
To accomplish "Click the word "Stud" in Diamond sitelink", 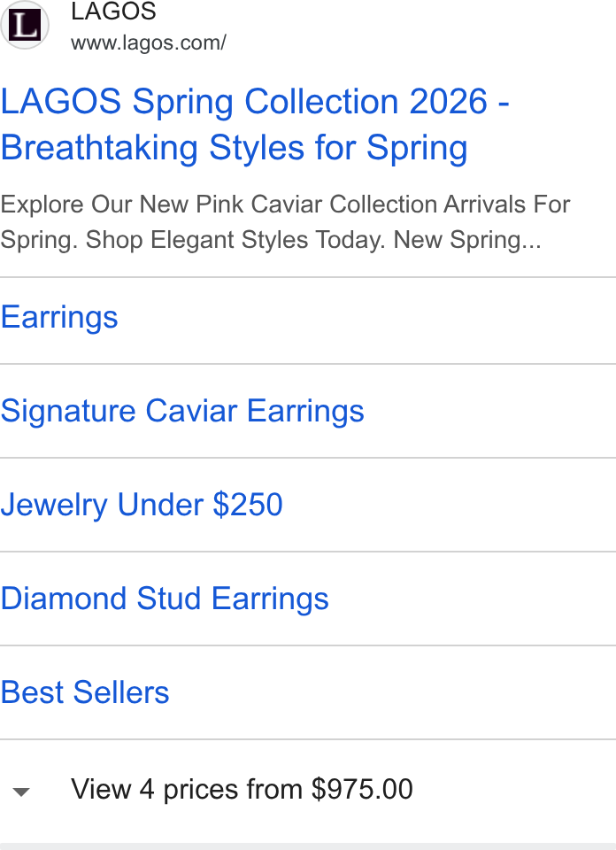I will (x=168, y=599).
